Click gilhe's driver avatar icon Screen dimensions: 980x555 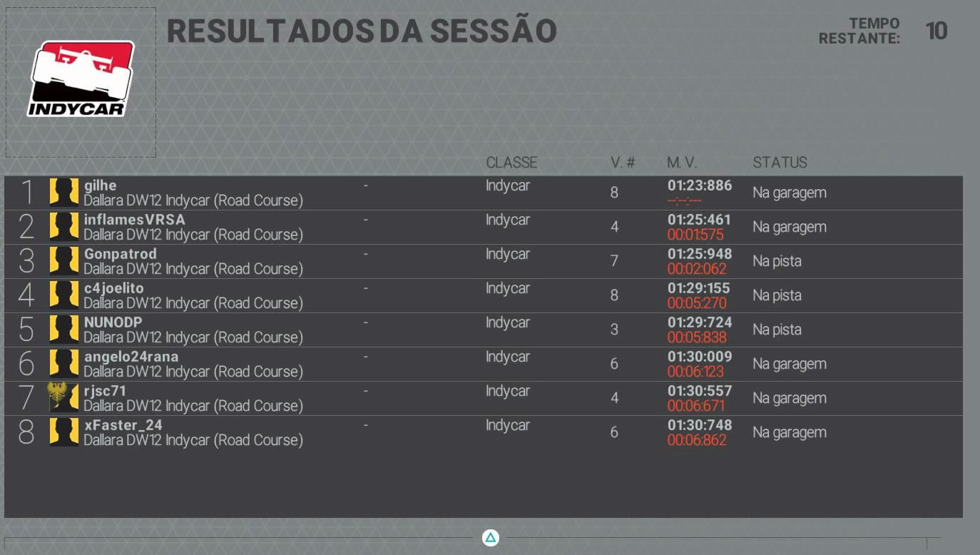click(x=63, y=193)
